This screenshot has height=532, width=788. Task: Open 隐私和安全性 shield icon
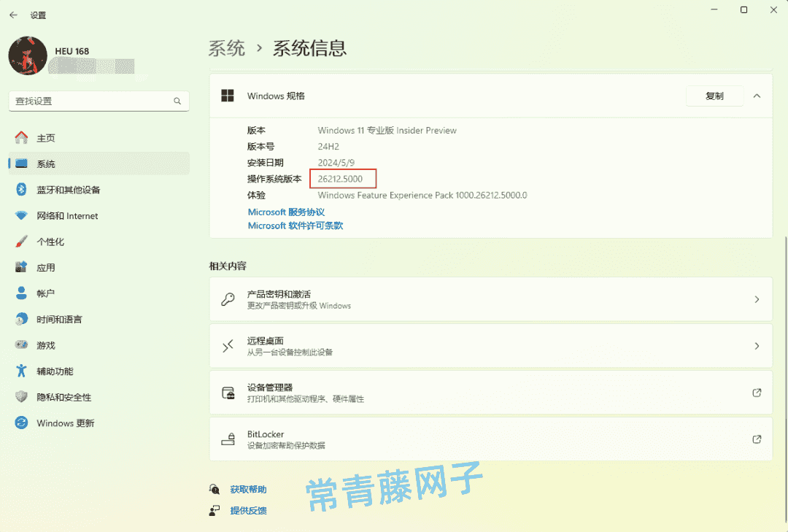(x=21, y=397)
